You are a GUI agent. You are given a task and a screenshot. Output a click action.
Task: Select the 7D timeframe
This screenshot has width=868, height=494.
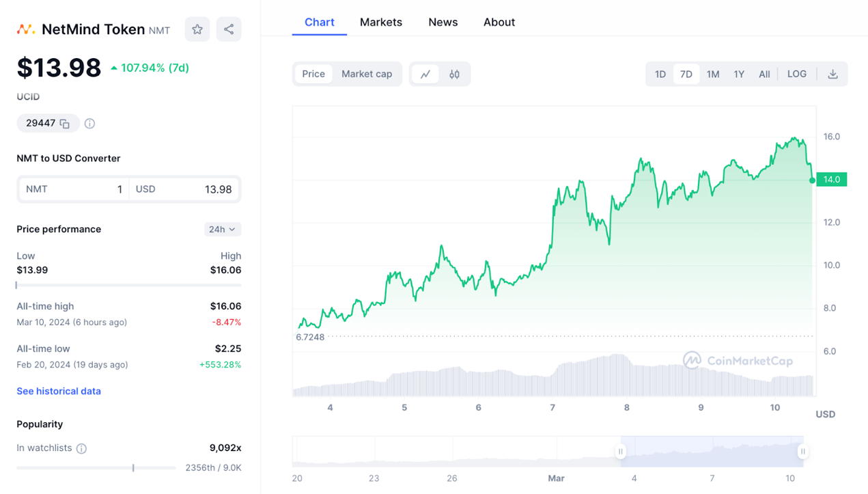coord(686,74)
